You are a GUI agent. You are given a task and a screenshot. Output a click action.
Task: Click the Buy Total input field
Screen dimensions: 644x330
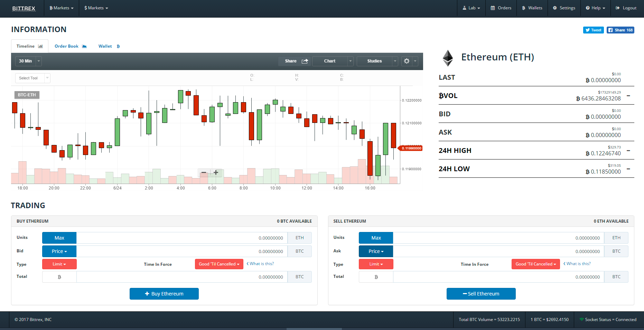pyautogui.click(x=182, y=277)
